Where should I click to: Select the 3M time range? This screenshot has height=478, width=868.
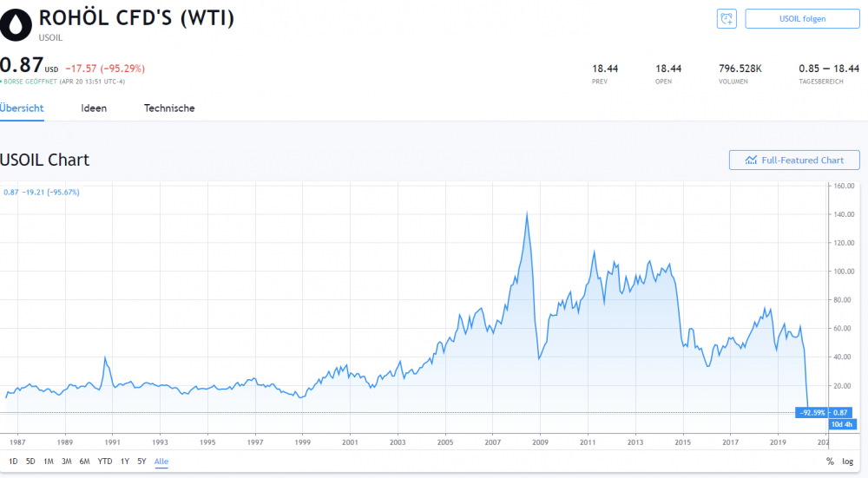(67, 462)
